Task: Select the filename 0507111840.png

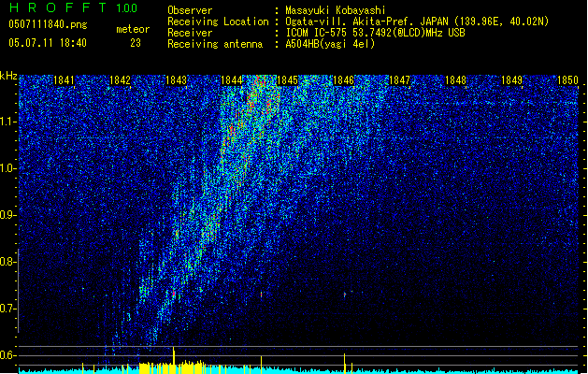Action: point(48,24)
